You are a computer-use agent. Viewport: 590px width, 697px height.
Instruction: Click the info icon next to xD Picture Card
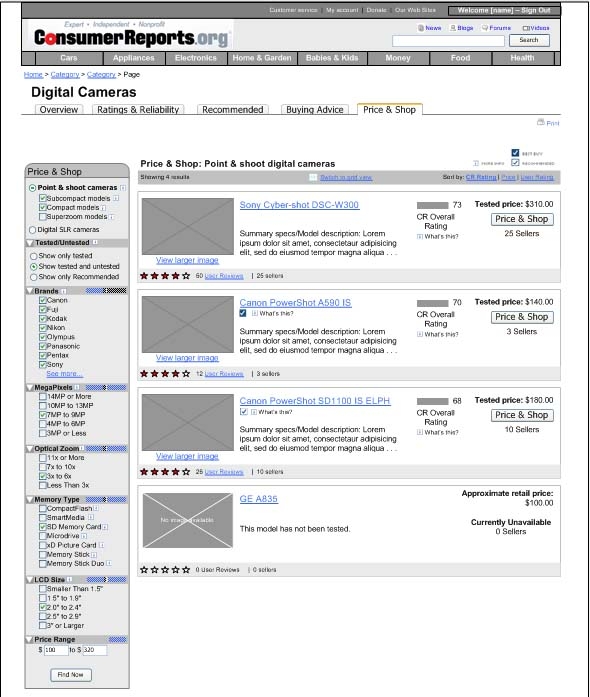point(101,545)
